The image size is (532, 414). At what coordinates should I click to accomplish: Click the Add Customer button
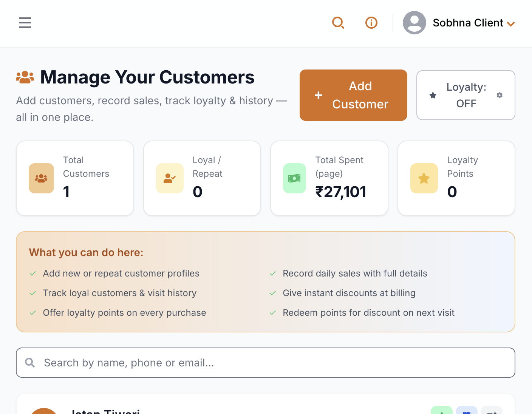pyautogui.click(x=353, y=95)
